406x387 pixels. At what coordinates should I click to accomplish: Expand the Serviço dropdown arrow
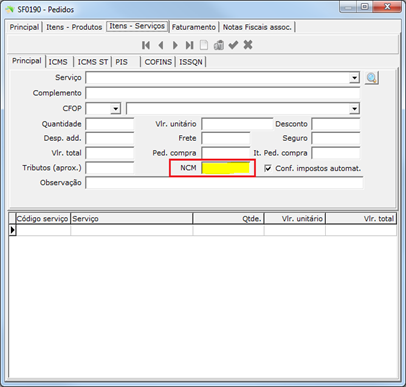[x=354, y=78]
